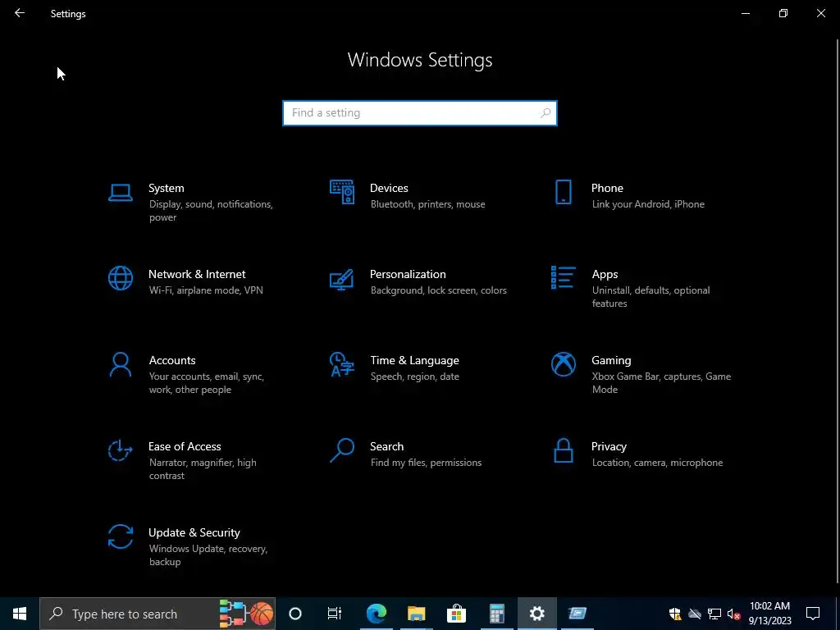Click the vertical scrollbar of Settings window
This screenshot has height=630, width=840.
(838, 311)
